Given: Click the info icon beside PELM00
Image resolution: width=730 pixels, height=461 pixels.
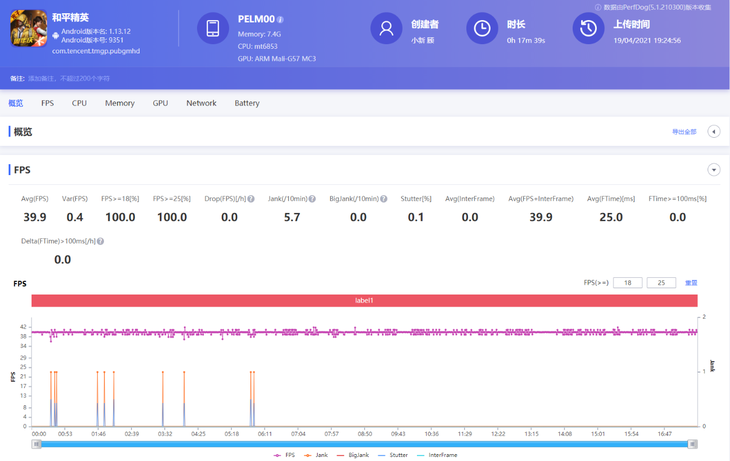Looking at the screenshot, I should coord(280,19).
